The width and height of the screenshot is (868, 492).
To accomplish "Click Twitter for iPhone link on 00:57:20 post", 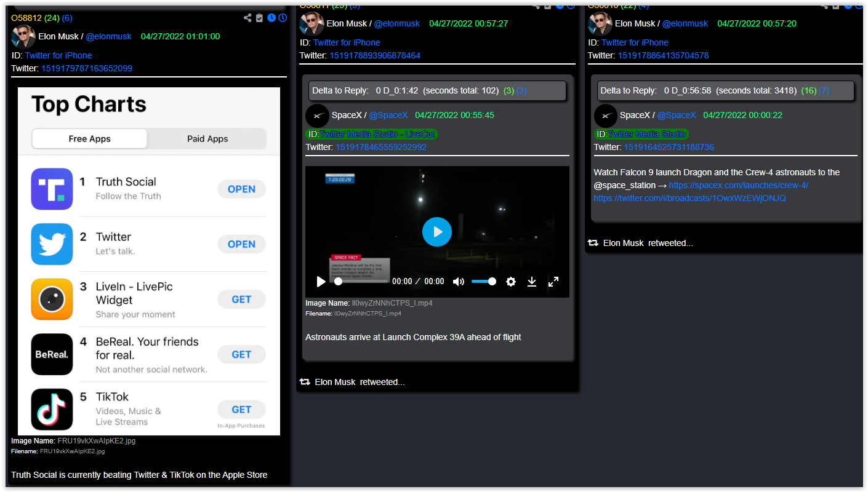I will [x=635, y=42].
